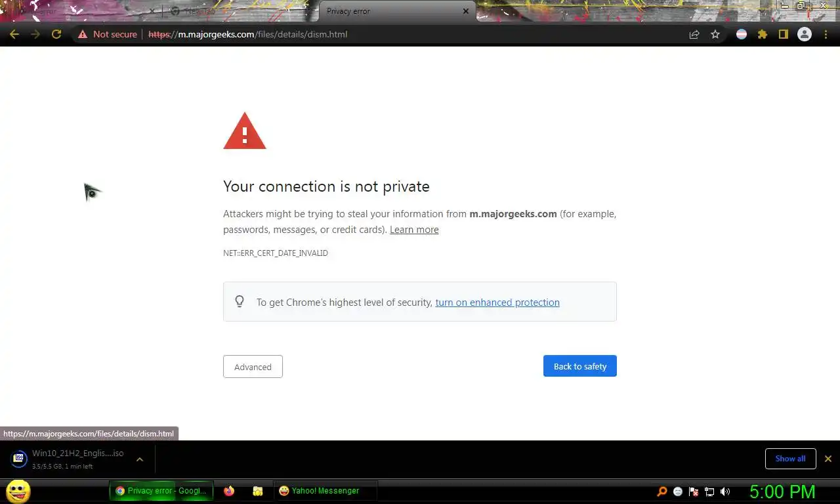Switch to Yahoo! Messenger taskbar button
The image size is (840, 504).
click(325, 491)
